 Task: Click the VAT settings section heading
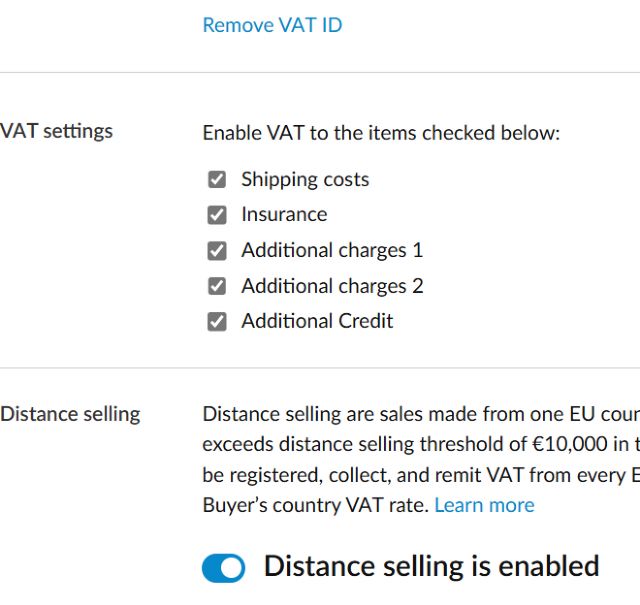coord(57,131)
